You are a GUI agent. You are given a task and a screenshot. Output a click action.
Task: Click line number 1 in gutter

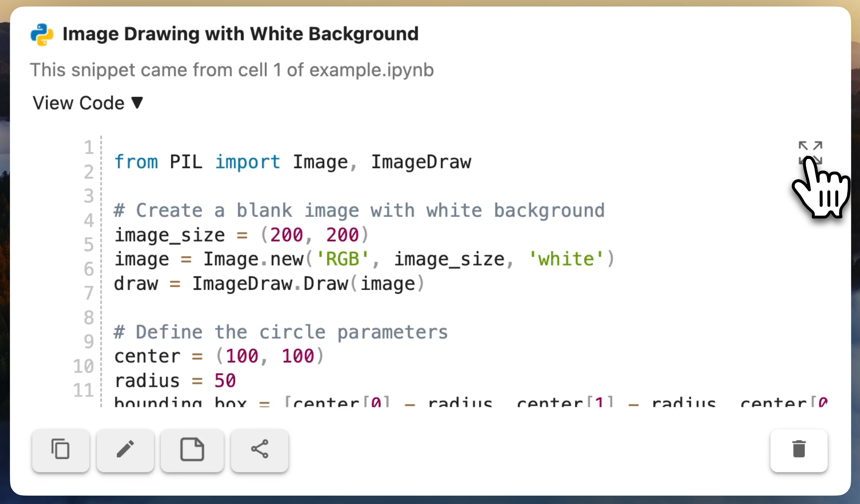tap(89, 148)
